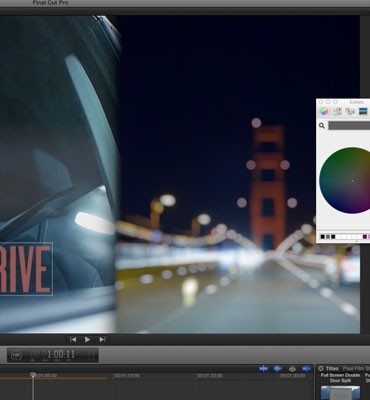The height and width of the screenshot is (400, 370).
Task: Switch to the image palettes tab in Colors window
Action: pyautogui.click(x=363, y=111)
